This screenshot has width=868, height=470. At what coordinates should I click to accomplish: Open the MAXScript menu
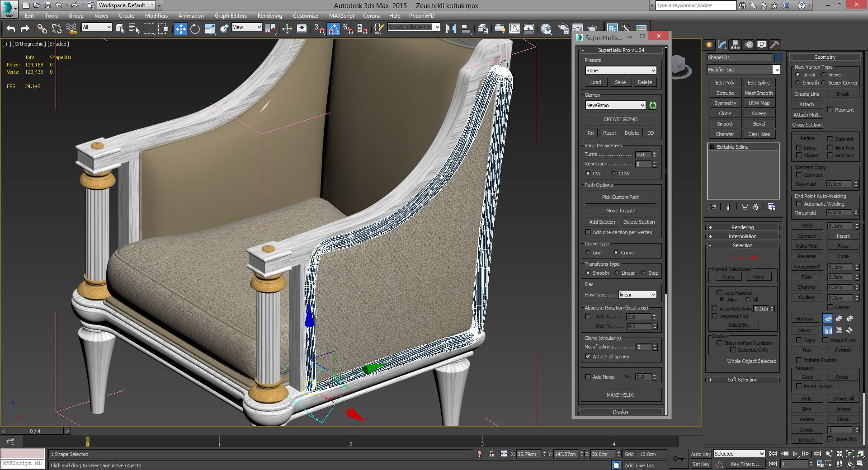click(x=341, y=15)
